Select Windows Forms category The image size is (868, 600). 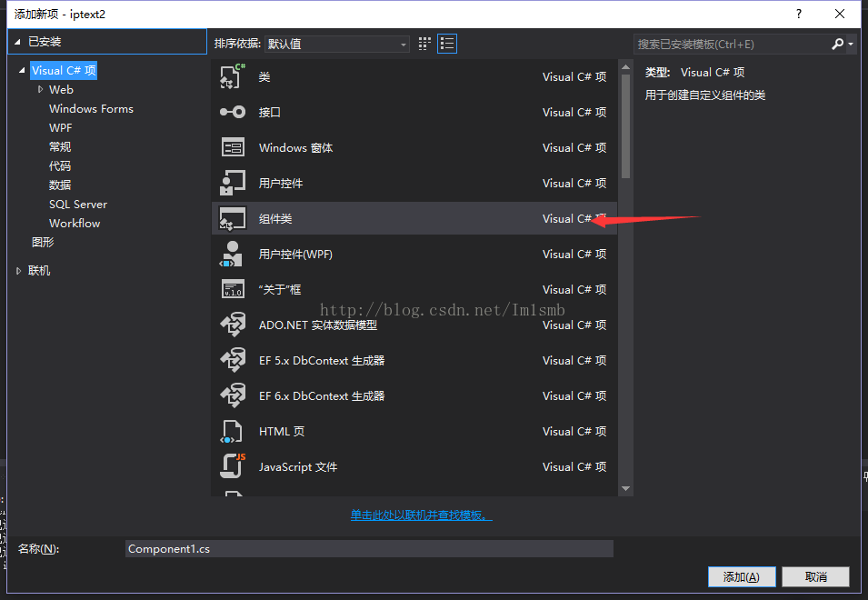pyautogui.click(x=91, y=108)
